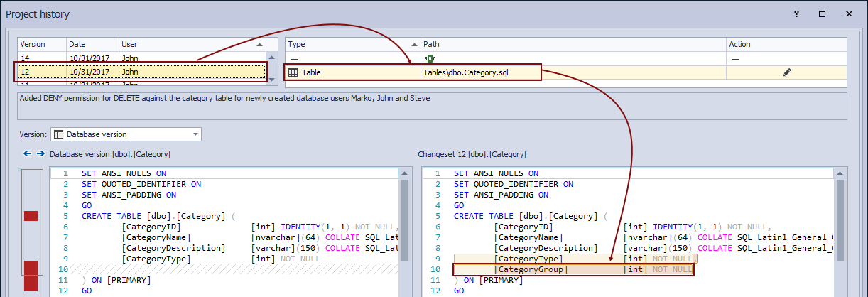Click the previous difference left arrow

[x=27, y=153]
